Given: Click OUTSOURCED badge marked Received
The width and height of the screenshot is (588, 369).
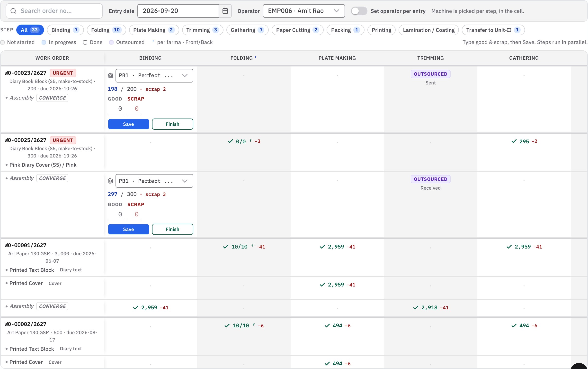Looking at the screenshot, I should click(x=430, y=179).
